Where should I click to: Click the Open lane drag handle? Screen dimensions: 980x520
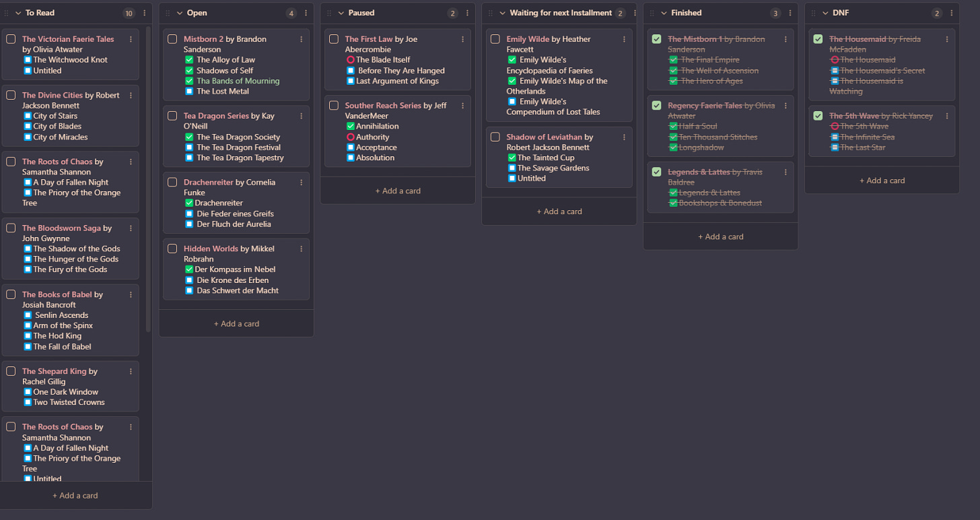pyautogui.click(x=168, y=13)
